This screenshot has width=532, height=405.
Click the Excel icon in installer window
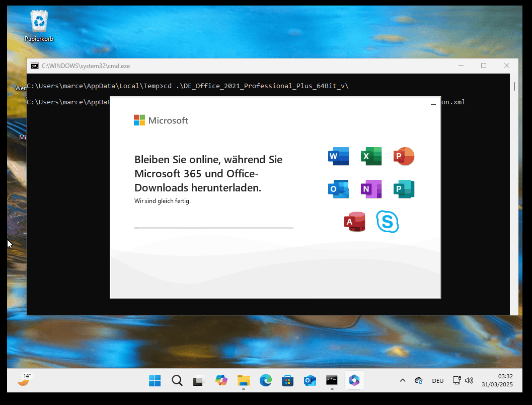371,157
